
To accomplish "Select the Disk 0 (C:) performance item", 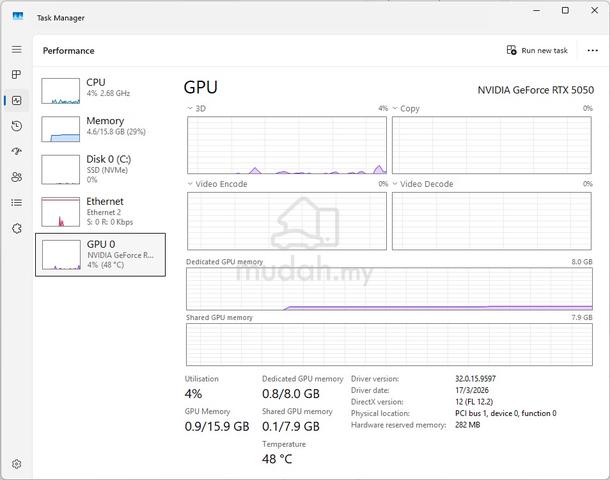I will pos(100,170).
